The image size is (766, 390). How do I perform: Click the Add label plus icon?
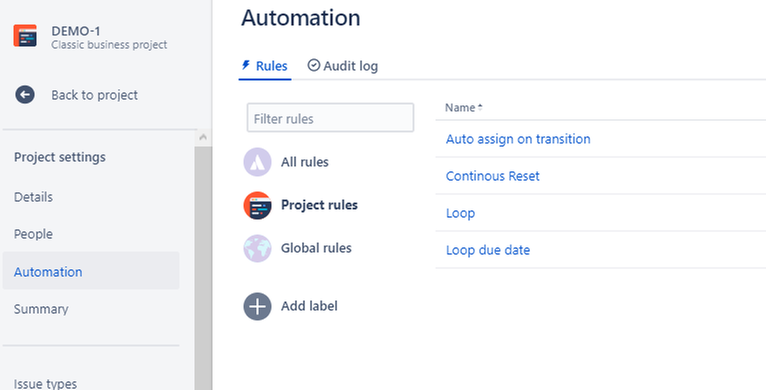[x=257, y=306]
